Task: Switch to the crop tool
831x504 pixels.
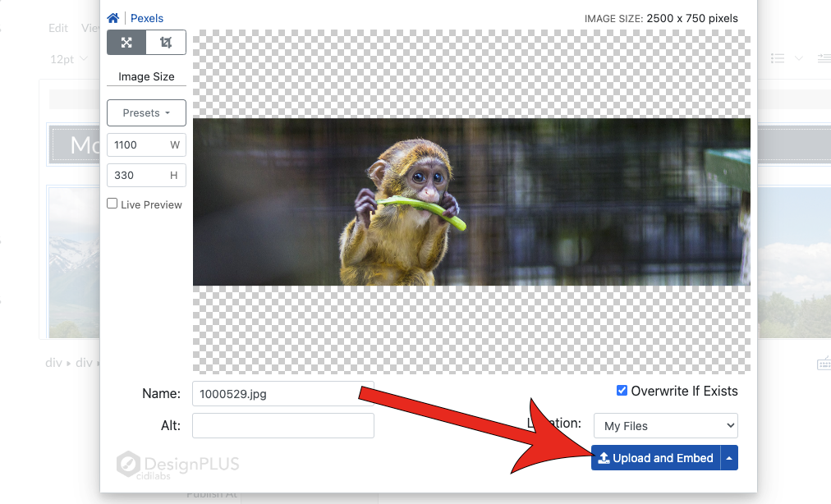Action: tap(166, 42)
